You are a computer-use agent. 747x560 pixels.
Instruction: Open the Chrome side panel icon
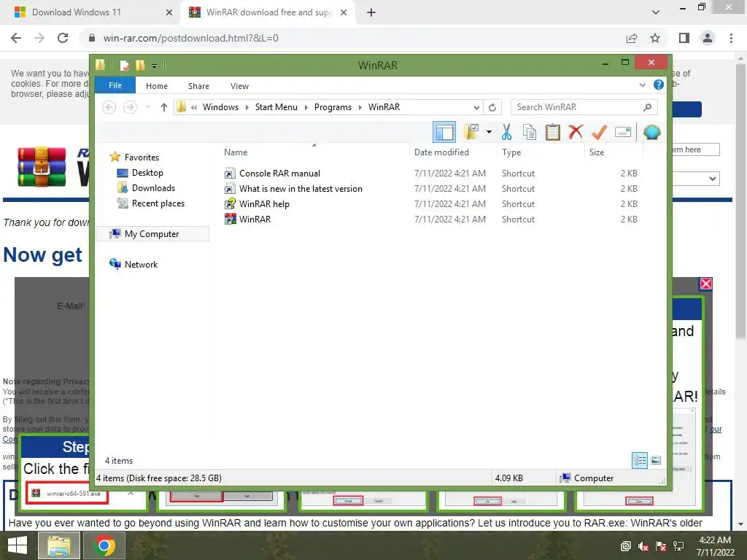coord(684,38)
